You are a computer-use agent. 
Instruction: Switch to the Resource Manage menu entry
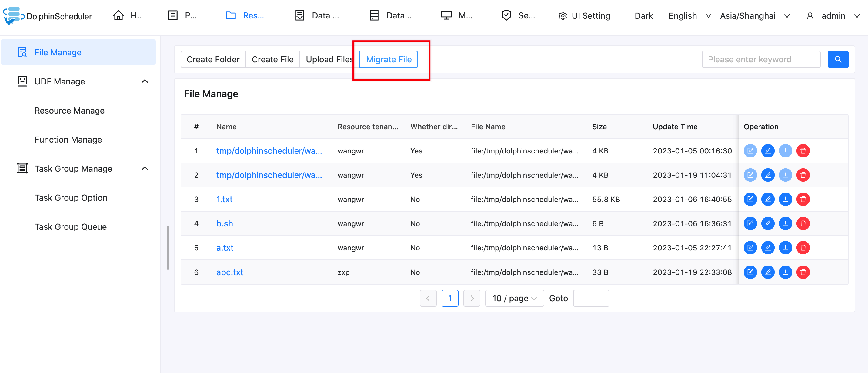tap(69, 111)
